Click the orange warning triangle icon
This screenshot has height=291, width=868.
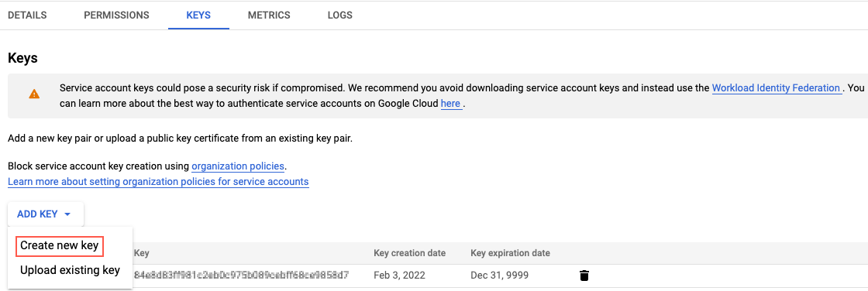click(x=34, y=94)
